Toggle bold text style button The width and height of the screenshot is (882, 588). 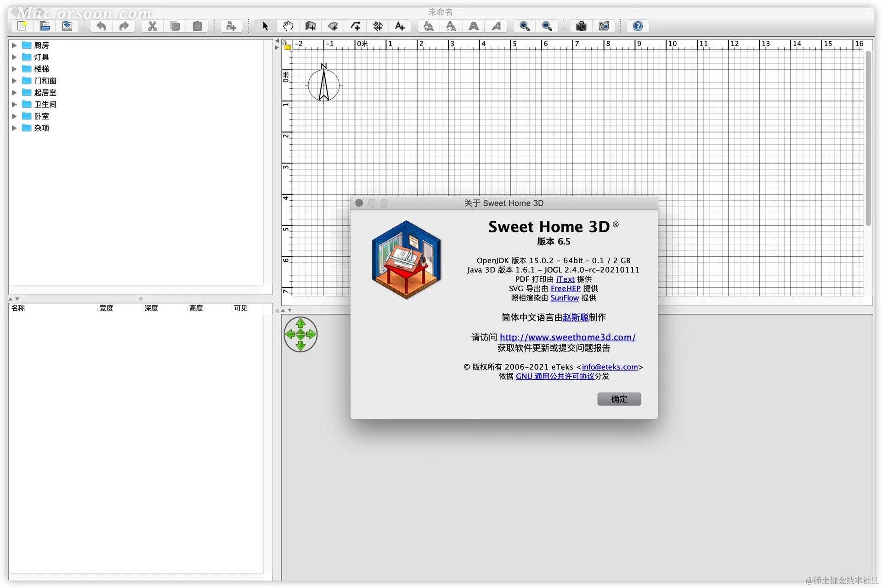pyautogui.click(x=474, y=26)
